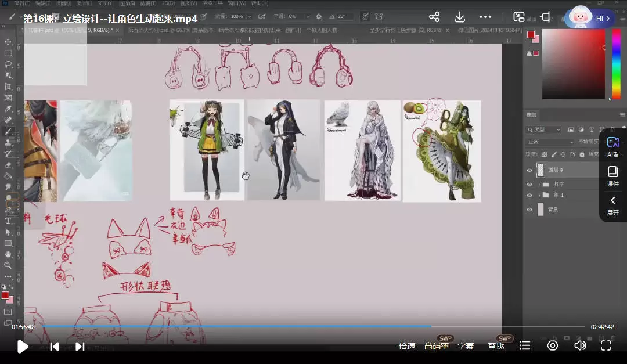Viewport: 627px width, 364px height.
Task: Select the Smudge tool
Action: click(x=8, y=187)
